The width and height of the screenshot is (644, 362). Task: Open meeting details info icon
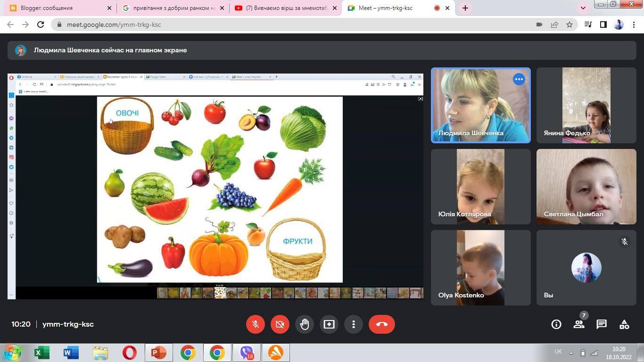coord(556,324)
